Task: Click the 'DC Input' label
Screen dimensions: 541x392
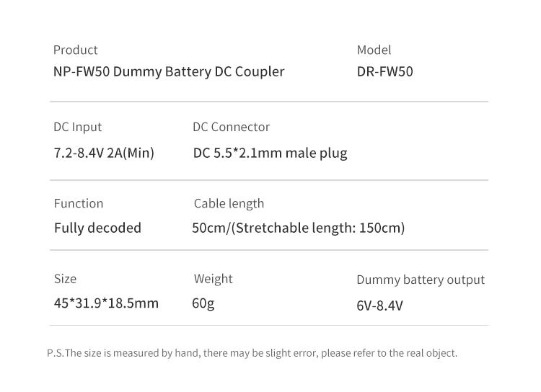Action: [x=77, y=127]
